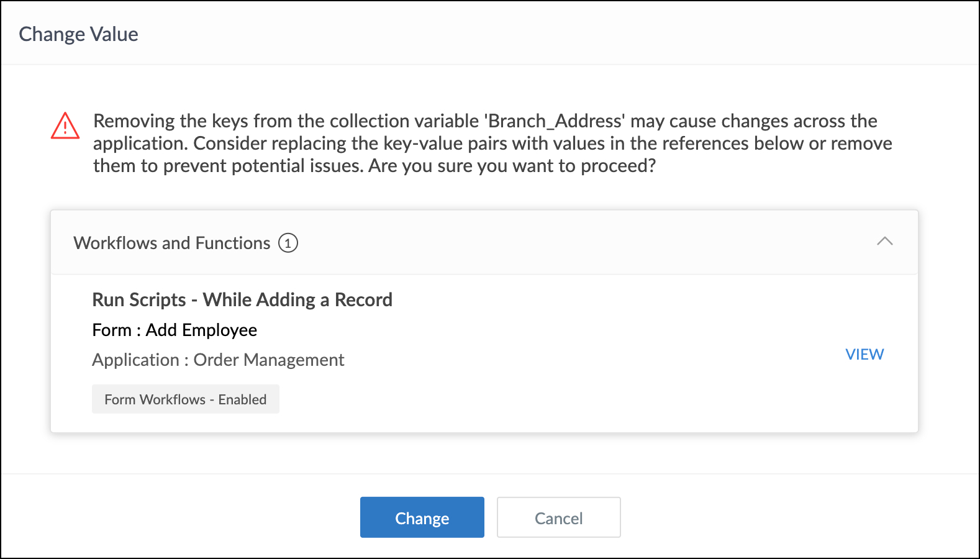Click the "Enabled" word in workflow tag

(x=242, y=399)
